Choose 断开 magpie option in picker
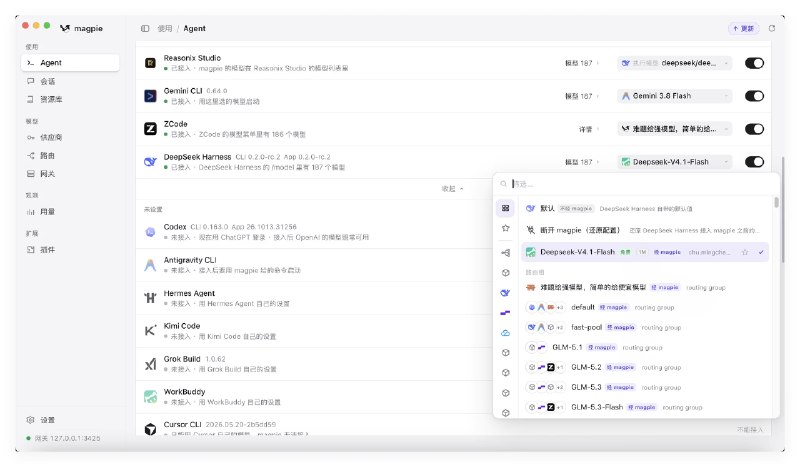The image size is (800, 467). coord(645,230)
